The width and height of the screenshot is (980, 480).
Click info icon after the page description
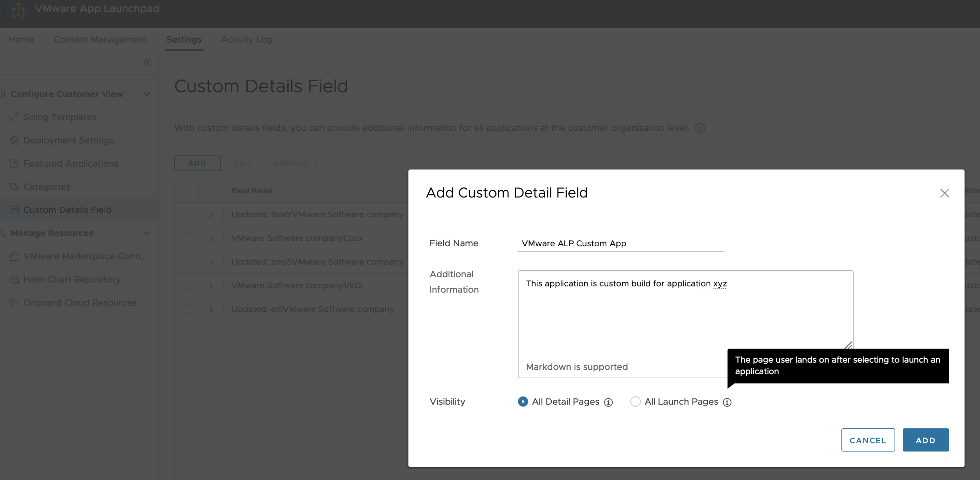point(700,128)
